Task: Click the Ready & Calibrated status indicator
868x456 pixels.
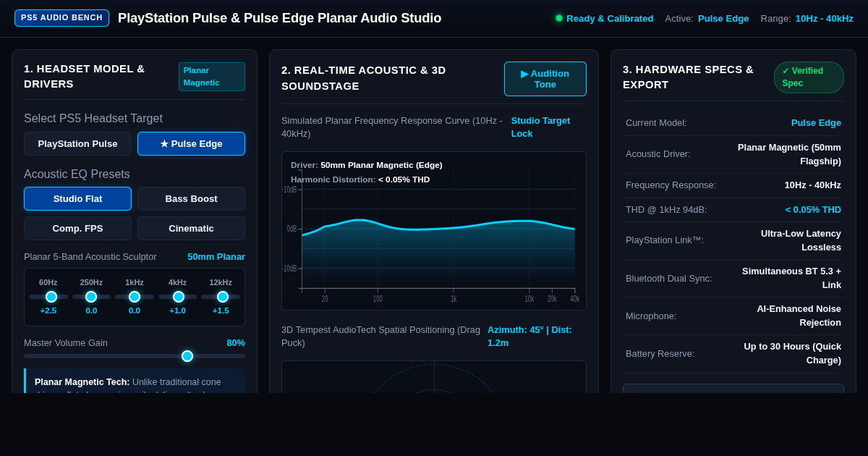Action: (604, 18)
